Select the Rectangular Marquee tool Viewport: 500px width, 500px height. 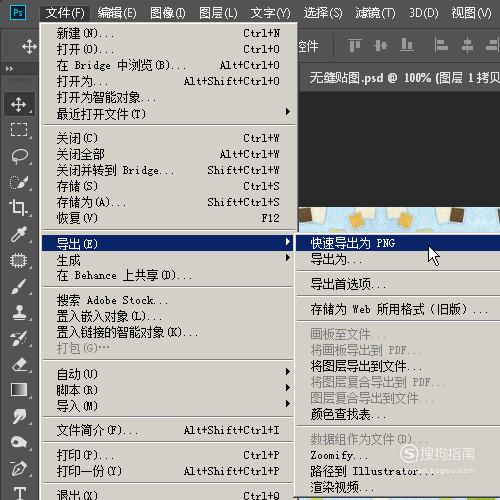click(x=19, y=130)
